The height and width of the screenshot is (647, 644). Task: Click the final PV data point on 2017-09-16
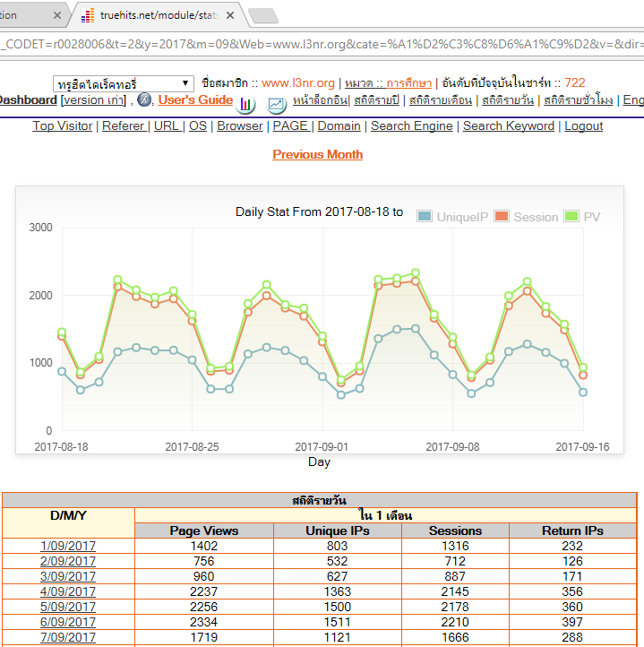click(x=582, y=367)
